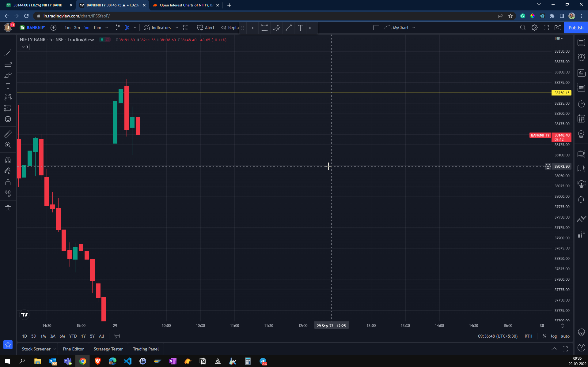
Task: Open the Windows Start menu
Action: (7, 361)
